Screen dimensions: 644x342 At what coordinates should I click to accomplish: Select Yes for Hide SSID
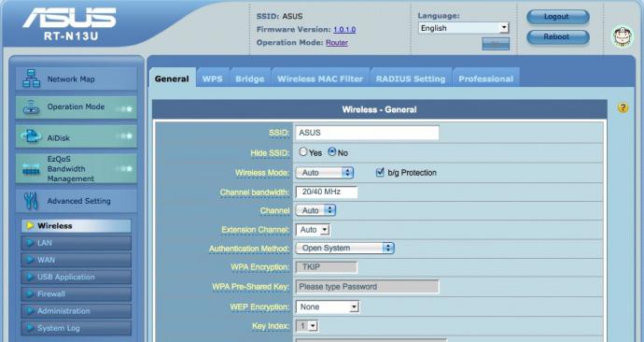[x=303, y=152]
